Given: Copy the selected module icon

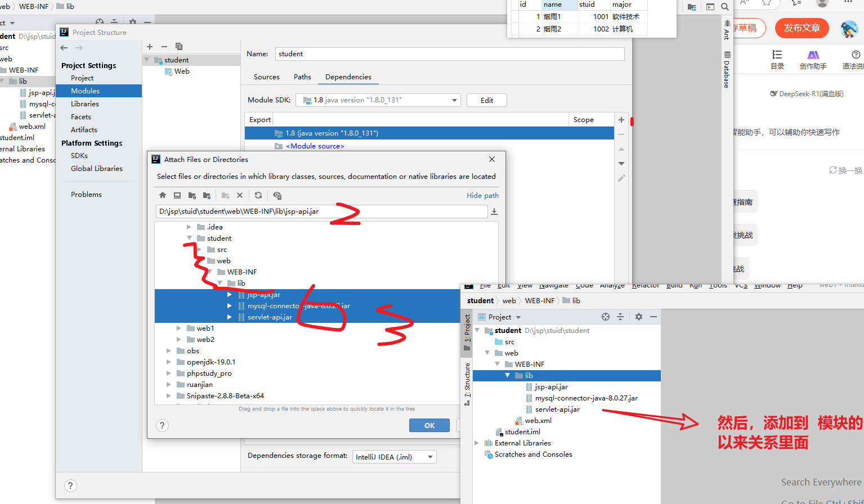Looking at the screenshot, I should (x=179, y=47).
